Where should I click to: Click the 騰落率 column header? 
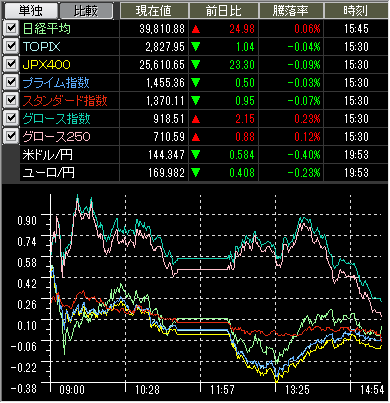291,11
